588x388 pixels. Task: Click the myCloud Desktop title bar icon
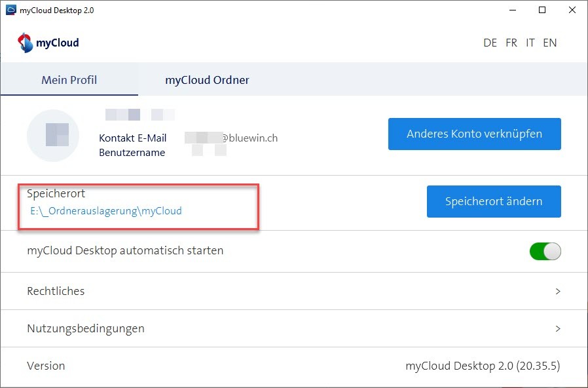10,10
